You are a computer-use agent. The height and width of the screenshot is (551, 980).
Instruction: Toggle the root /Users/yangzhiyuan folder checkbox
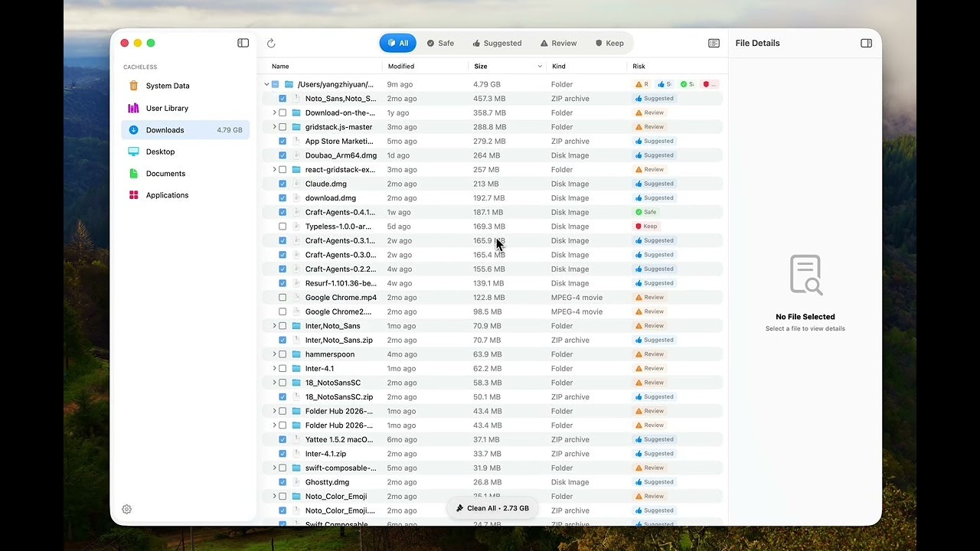tap(275, 84)
